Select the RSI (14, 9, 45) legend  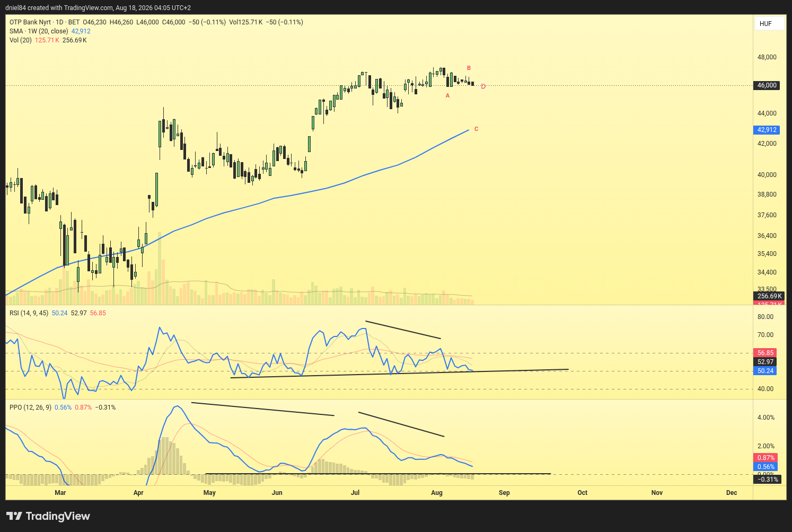pos(29,313)
